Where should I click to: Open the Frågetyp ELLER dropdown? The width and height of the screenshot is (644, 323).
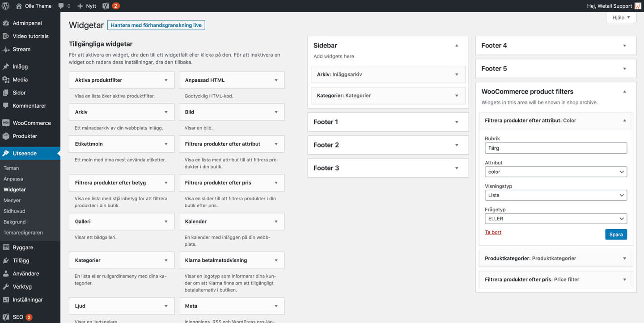[555, 219]
